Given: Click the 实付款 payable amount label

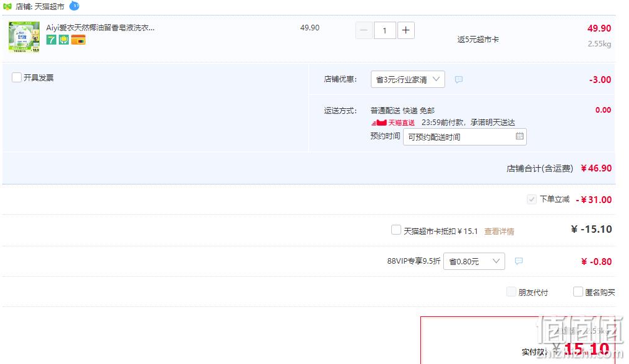Looking at the screenshot, I should pyautogui.click(x=534, y=352).
